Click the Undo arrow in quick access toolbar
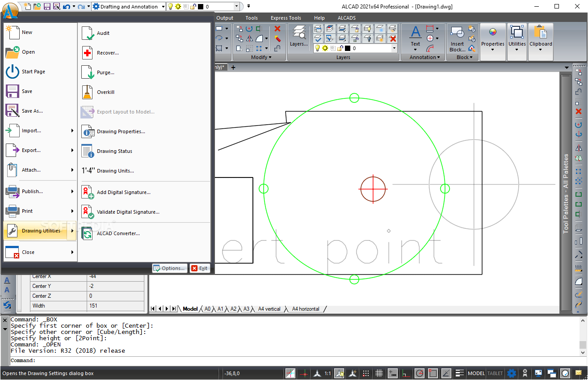 (66, 6)
